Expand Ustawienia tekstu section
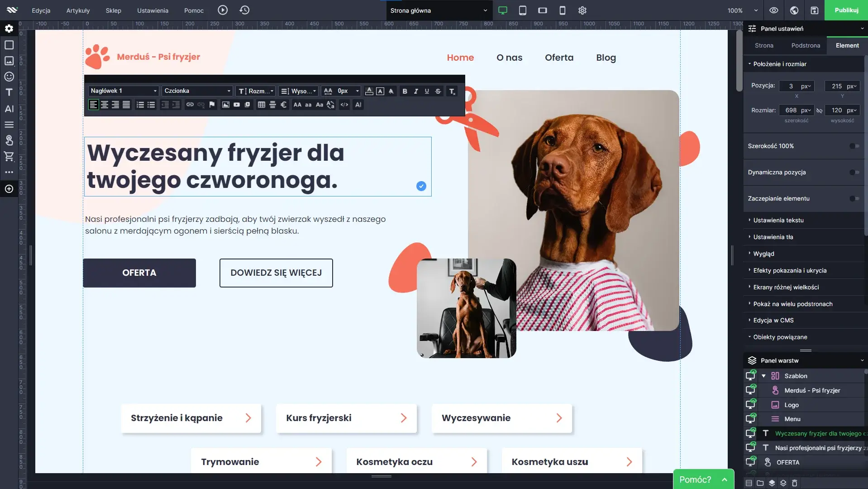This screenshot has height=489, width=868. (778, 220)
